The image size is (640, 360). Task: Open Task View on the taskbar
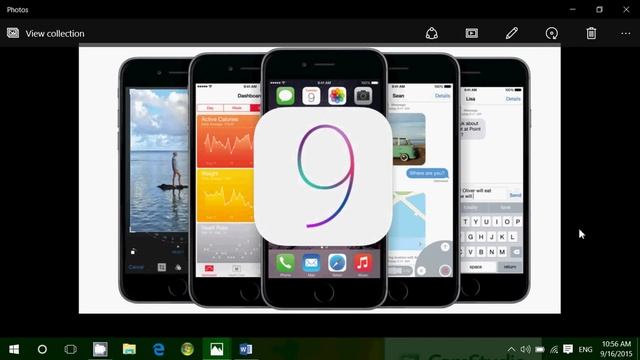(71, 349)
